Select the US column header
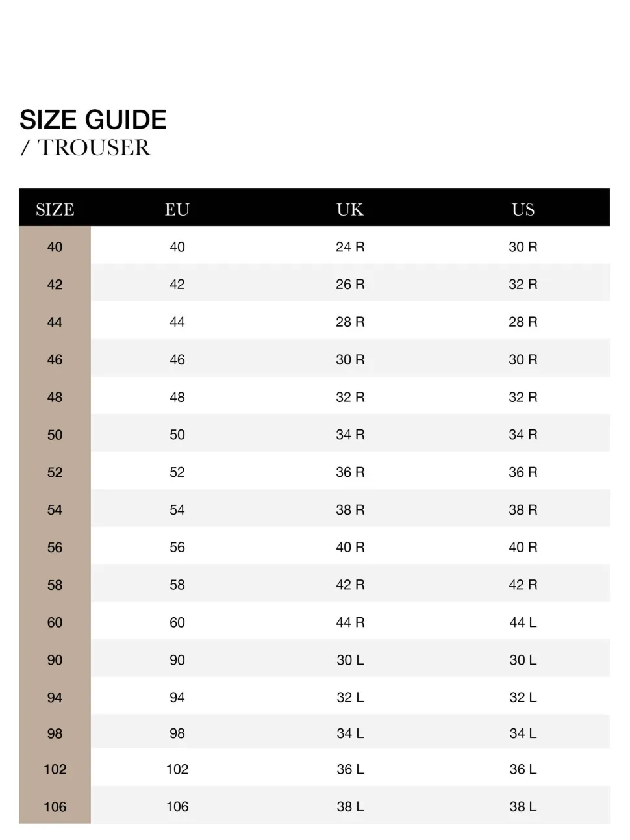Image resolution: width=630 pixels, height=840 pixels. pos(523,209)
